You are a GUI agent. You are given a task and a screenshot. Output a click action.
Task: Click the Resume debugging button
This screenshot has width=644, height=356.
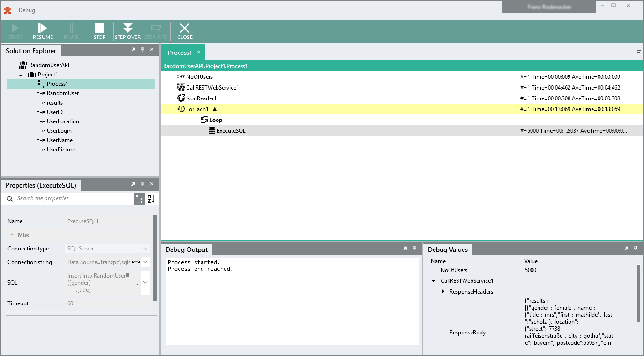(43, 31)
